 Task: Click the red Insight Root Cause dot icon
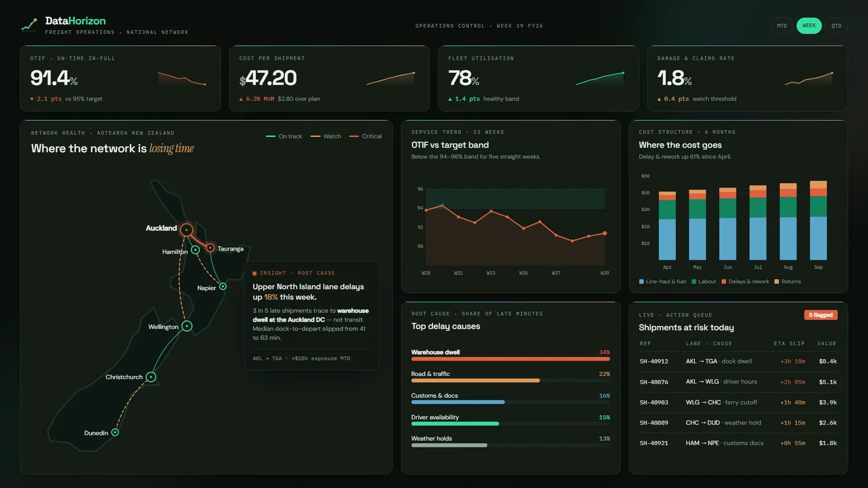[x=254, y=273]
